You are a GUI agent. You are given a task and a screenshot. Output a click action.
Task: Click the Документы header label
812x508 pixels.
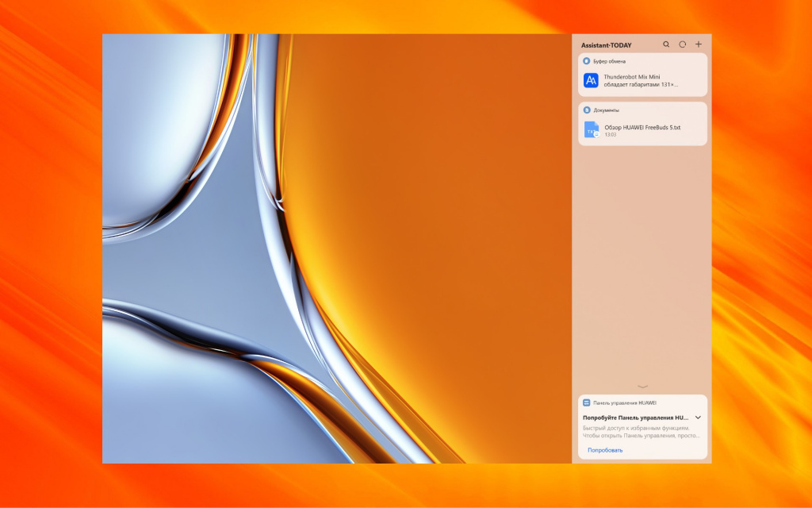(x=607, y=110)
